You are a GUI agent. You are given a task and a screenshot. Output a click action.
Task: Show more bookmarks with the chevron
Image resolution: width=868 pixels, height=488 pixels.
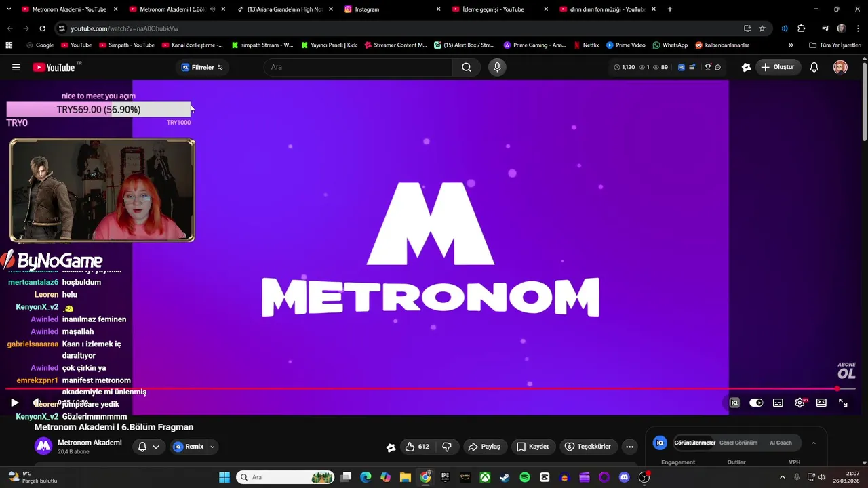click(791, 45)
